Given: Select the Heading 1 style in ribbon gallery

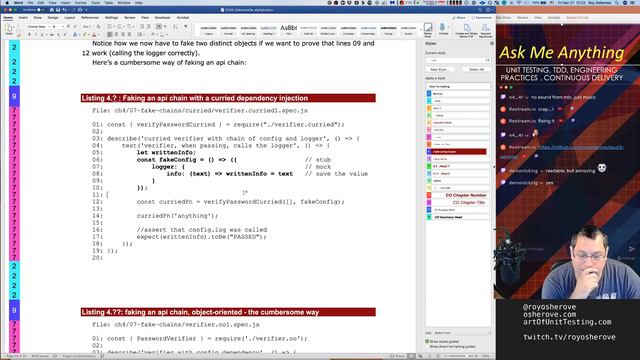Looking at the screenshot, I should pyautogui.click(x=268, y=30).
